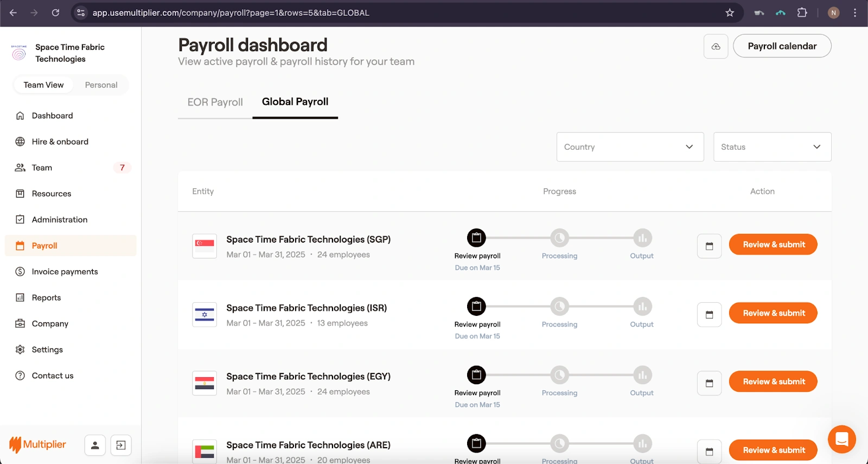Click "Due on Mar 15" under SGP
Screen dimensions: 868x464
tap(477, 268)
